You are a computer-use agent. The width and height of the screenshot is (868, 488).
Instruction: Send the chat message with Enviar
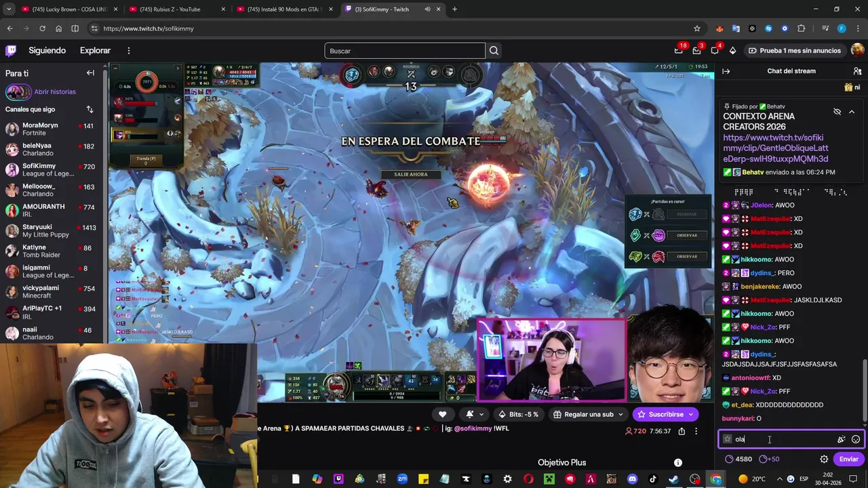849,459
